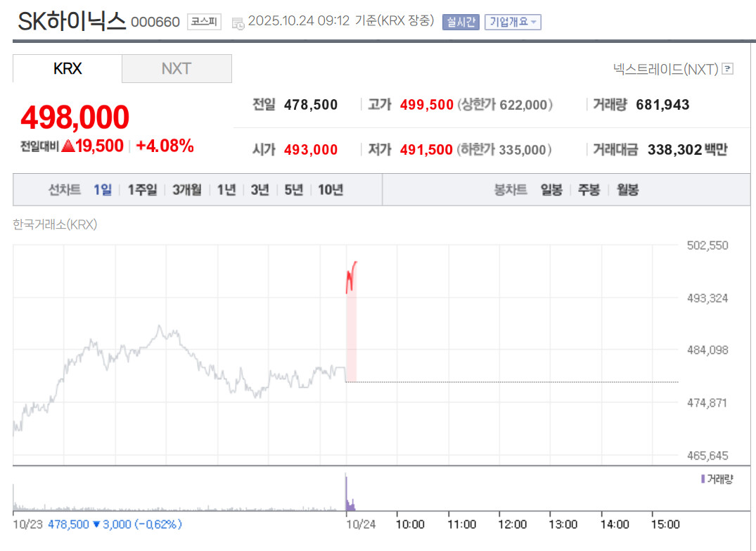The image size is (756, 551).
Task: Show the 월봉 monthly candle chart
Action: pos(628,189)
